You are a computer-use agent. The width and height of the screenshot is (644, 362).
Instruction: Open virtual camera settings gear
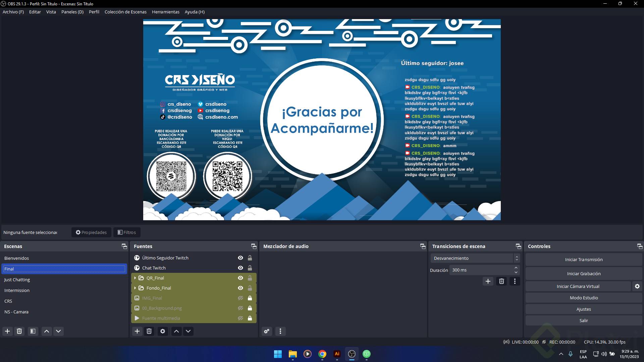click(637, 286)
